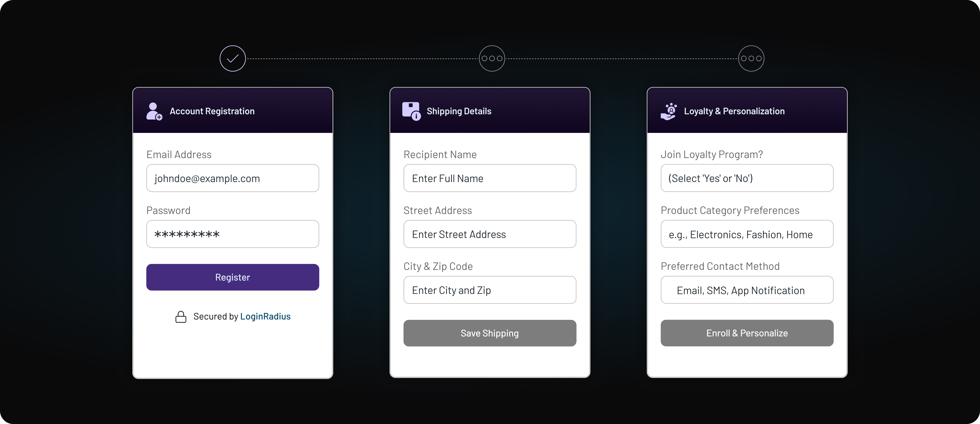The height and width of the screenshot is (424, 980).
Task: Select the middle pending step indicator
Action: (491, 58)
